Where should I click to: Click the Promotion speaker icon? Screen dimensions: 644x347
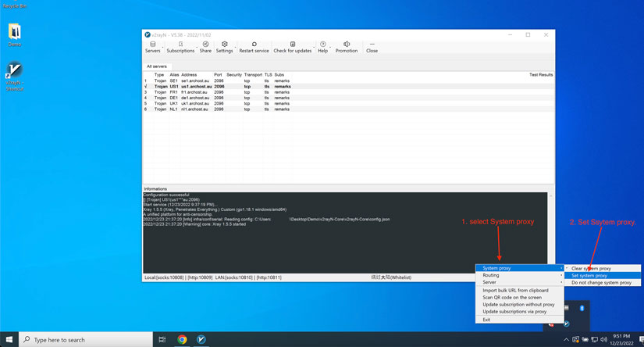coord(347,47)
